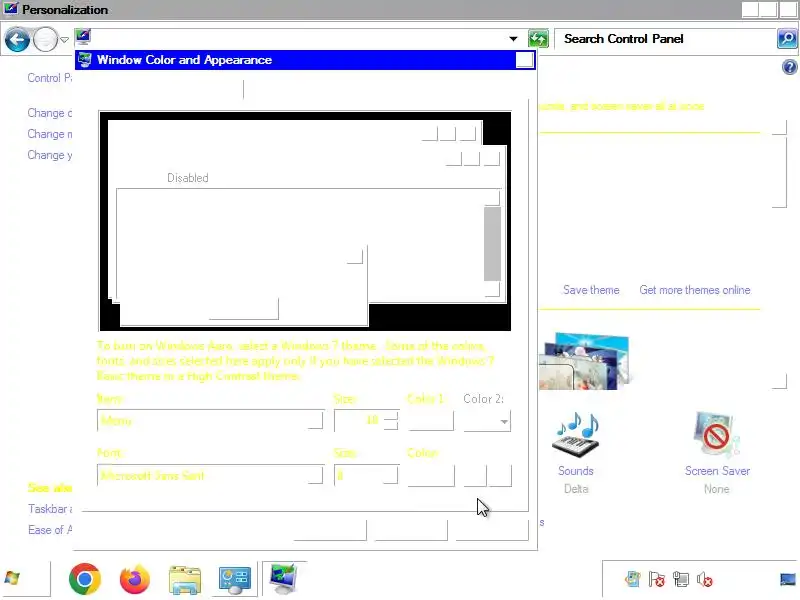800x600 pixels.
Task: Open the Color 1 picker button
Action: [x=431, y=420]
